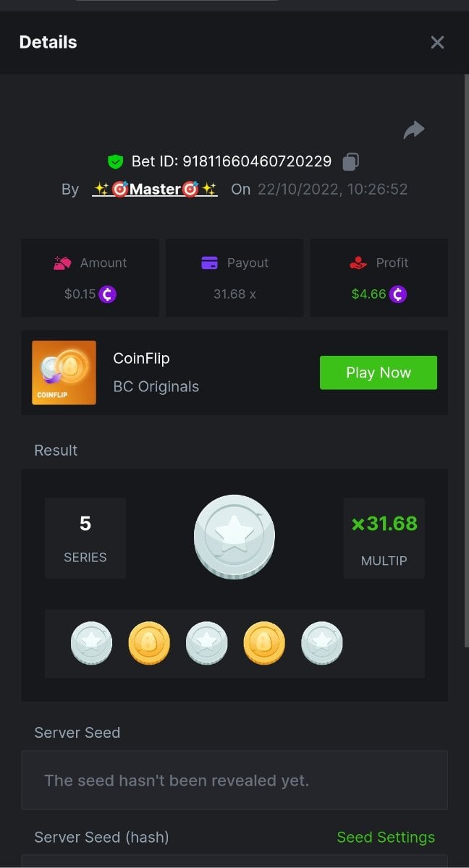
Task: Click the currency icon beside $4.66 profit
Action: point(398,294)
